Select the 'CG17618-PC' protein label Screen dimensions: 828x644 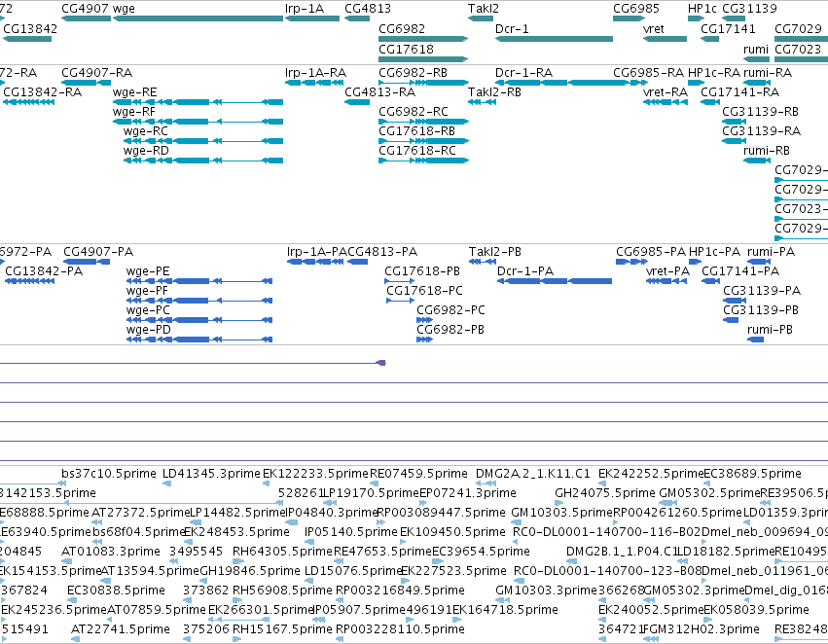pos(424,291)
